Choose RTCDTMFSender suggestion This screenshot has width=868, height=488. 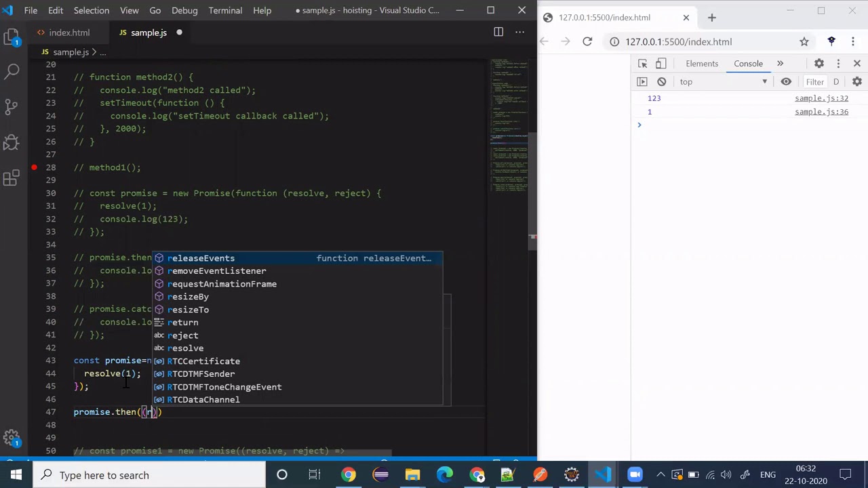[298, 374]
